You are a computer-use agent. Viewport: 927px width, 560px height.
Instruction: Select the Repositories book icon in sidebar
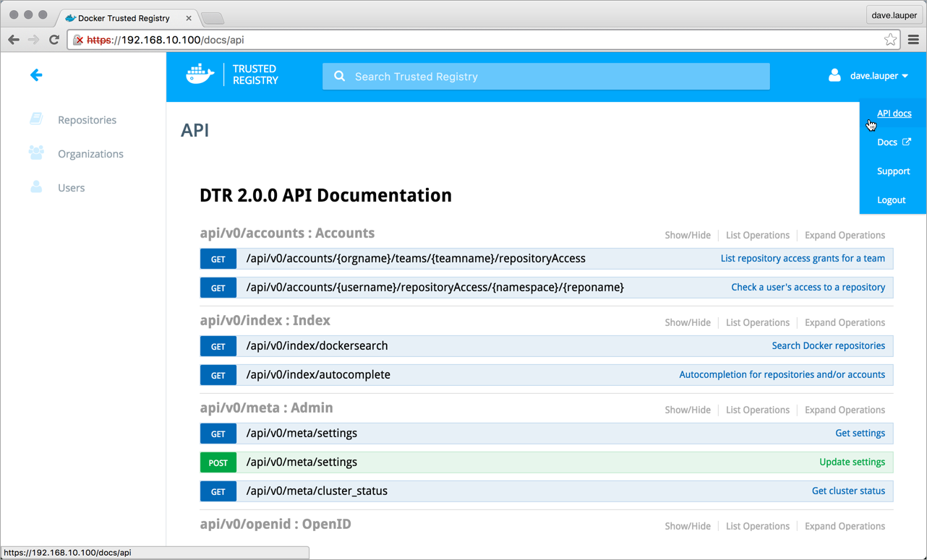[x=35, y=119]
